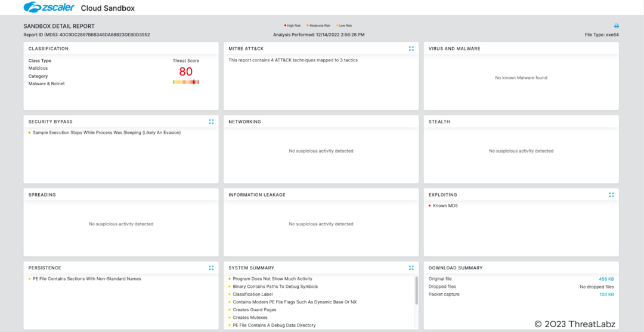Expand the System Summary panel
This screenshot has width=644, height=332.
[x=411, y=268]
